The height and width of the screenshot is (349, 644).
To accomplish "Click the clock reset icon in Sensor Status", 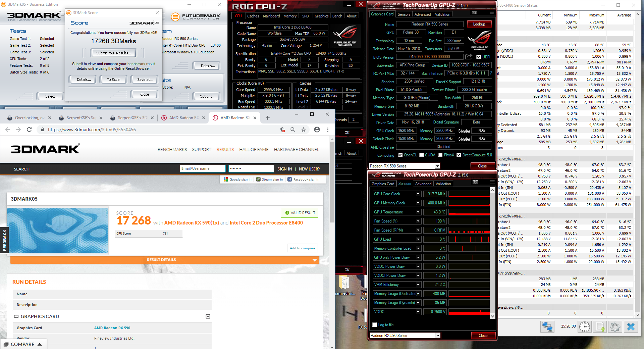I will (584, 327).
